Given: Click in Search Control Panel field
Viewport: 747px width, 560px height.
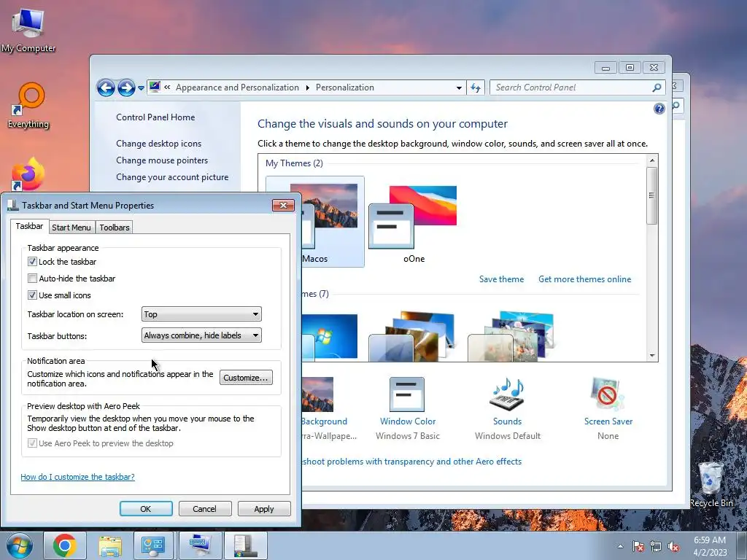Looking at the screenshot, I should pyautogui.click(x=572, y=87).
